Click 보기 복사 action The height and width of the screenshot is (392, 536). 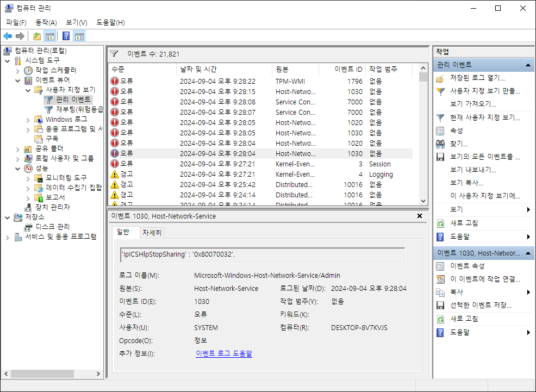[x=466, y=183]
